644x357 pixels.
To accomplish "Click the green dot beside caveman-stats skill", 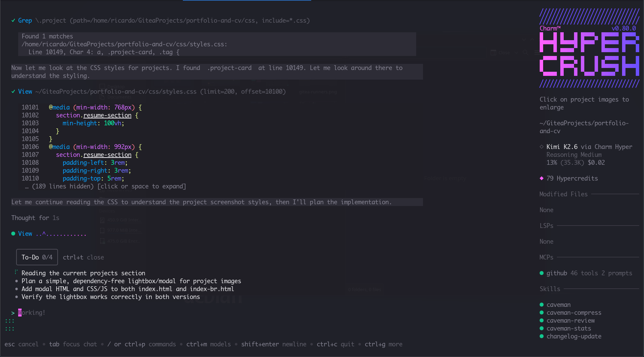I will click(x=541, y=329).
